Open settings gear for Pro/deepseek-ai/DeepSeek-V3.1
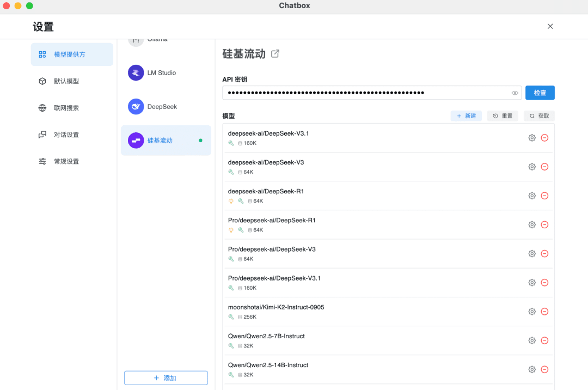The image size is (588, 390). 532,282
